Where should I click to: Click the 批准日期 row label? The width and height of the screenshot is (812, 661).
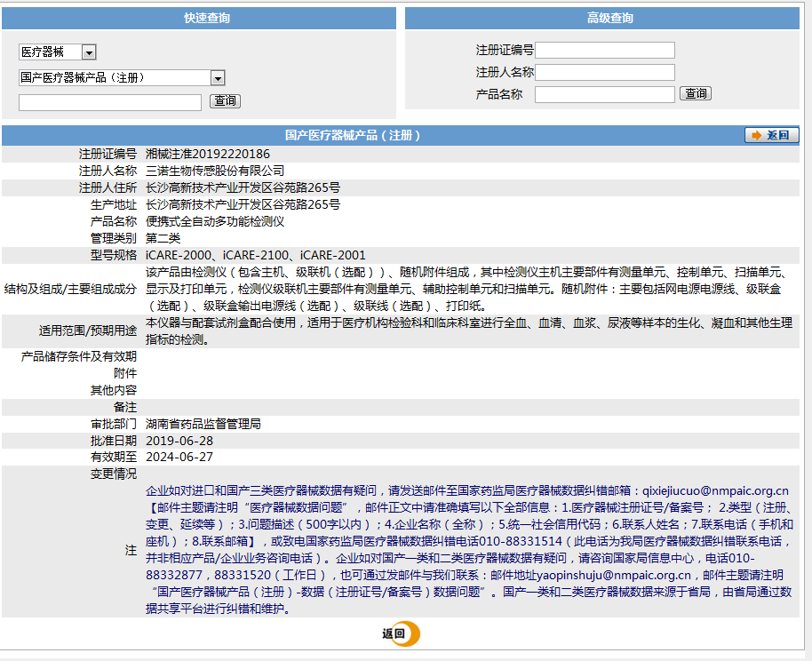(x=114, y=441)
